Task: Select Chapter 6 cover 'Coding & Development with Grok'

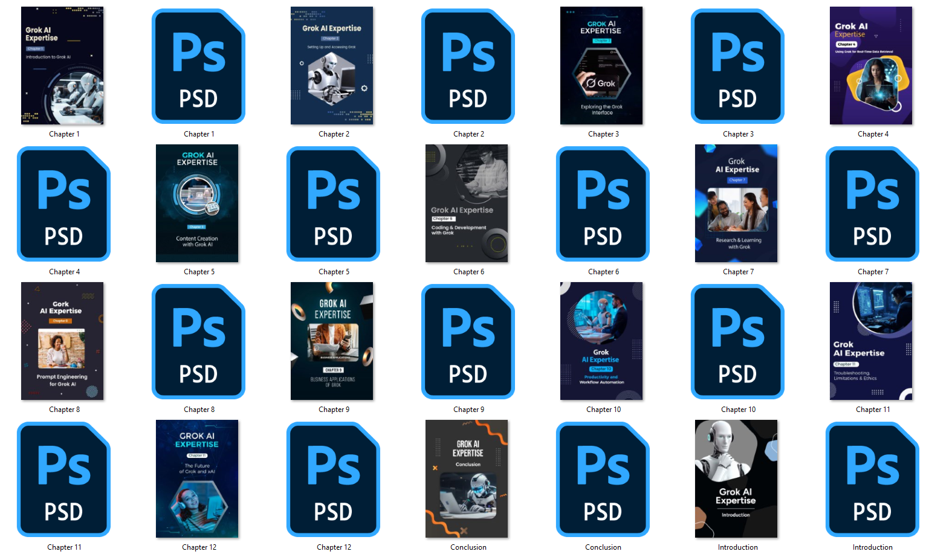Action: [x=467, y=203]
